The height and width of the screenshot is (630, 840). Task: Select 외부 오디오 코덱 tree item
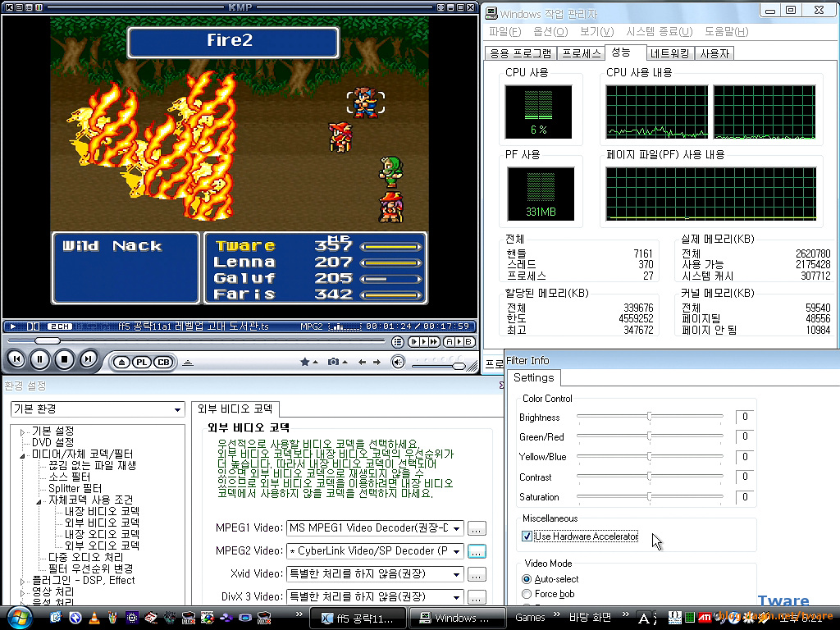point(102,546)
